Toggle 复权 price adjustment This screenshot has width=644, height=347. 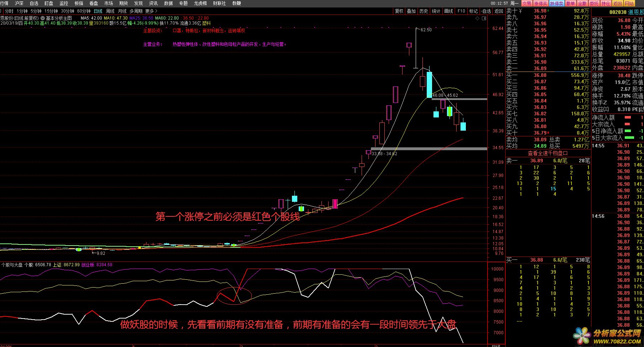point(399,11)
